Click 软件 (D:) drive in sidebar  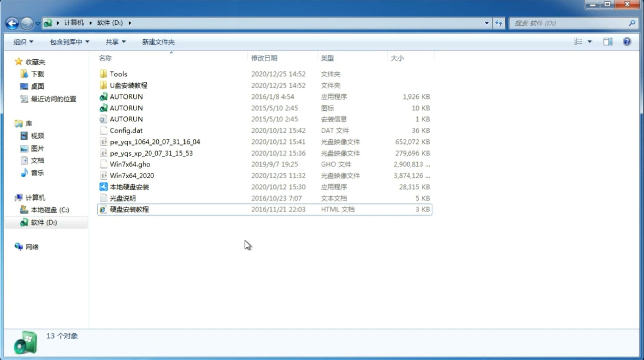tap(43, 222)
